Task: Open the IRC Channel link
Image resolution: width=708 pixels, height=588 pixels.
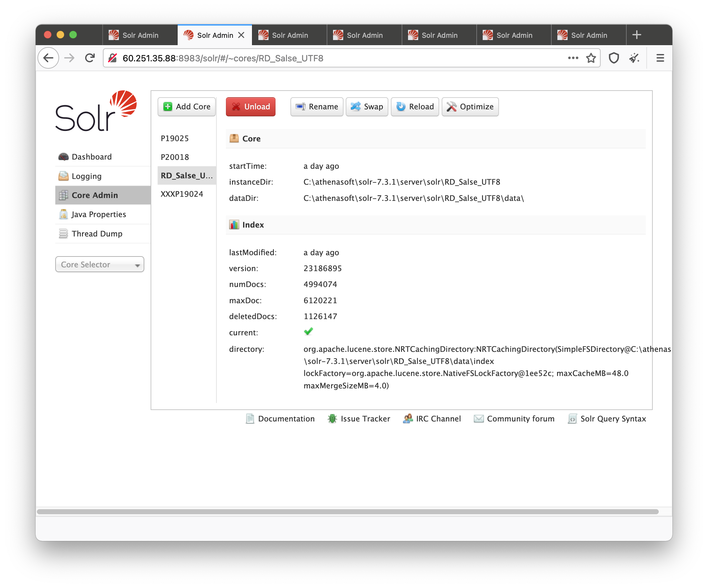Action: click(x=432, y=418)
